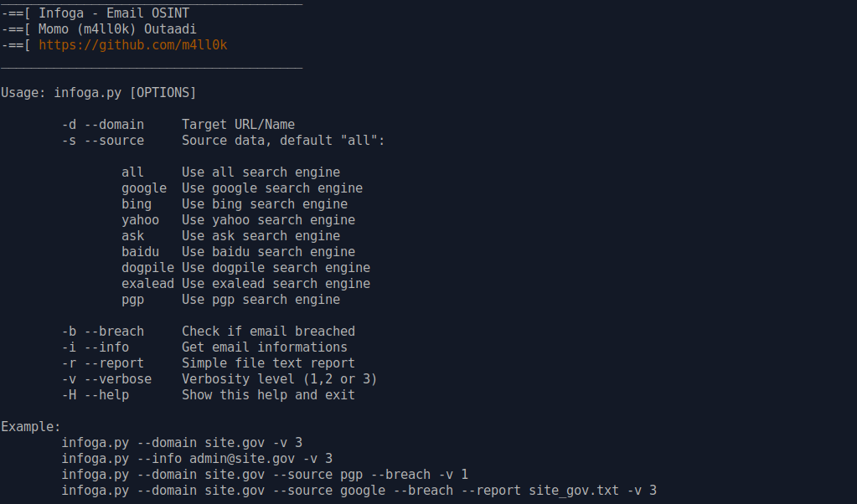Open the github.com/m4ll0k link
This screenshot has width=857, height=504.
132,45
